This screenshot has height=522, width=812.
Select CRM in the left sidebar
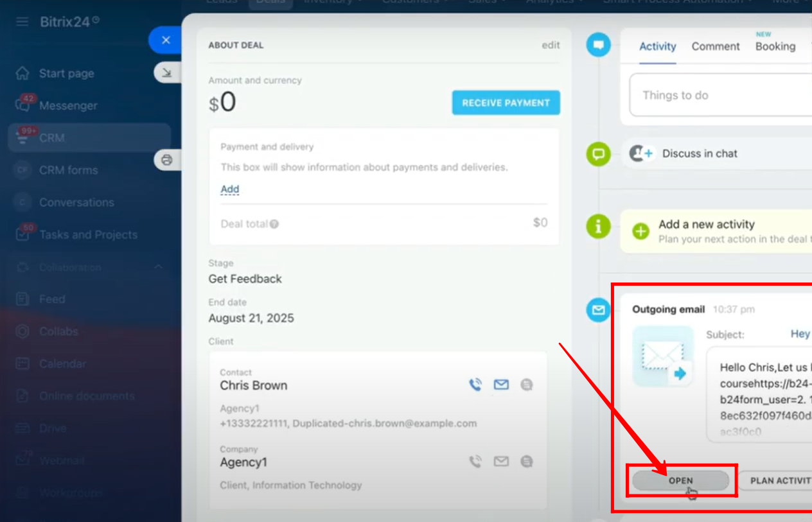point(89,137)
